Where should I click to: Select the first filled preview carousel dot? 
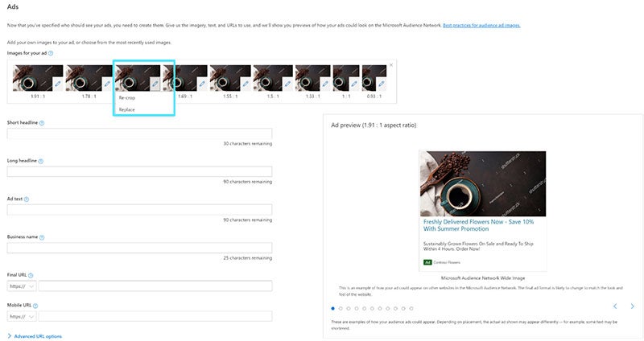coord(332,309)
